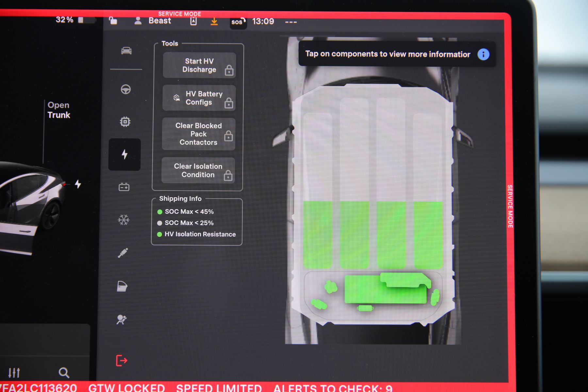The width and height of the screenshot is (588, 392).
Task: Open the vehicle info car icon
Action: [x=126, y=51]
